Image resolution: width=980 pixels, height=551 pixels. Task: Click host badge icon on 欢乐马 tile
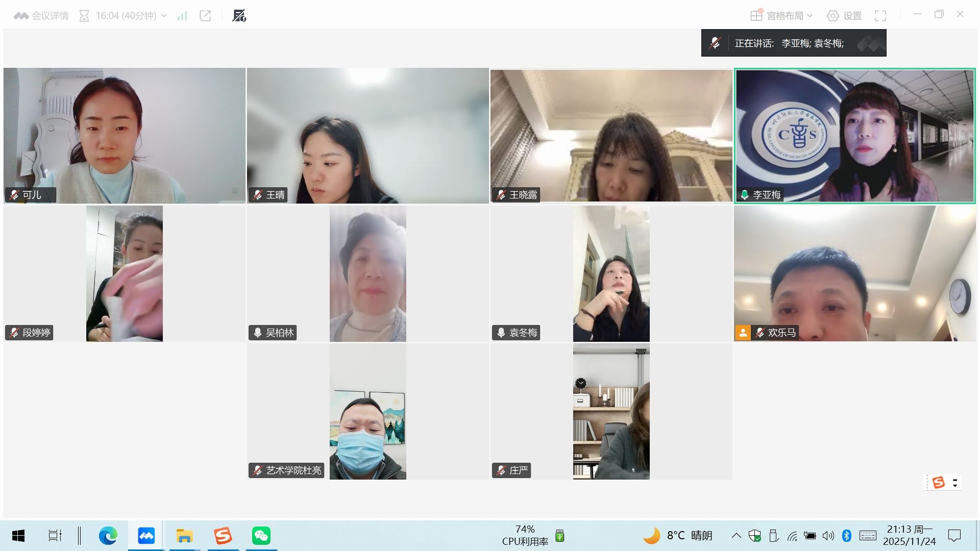743,333
